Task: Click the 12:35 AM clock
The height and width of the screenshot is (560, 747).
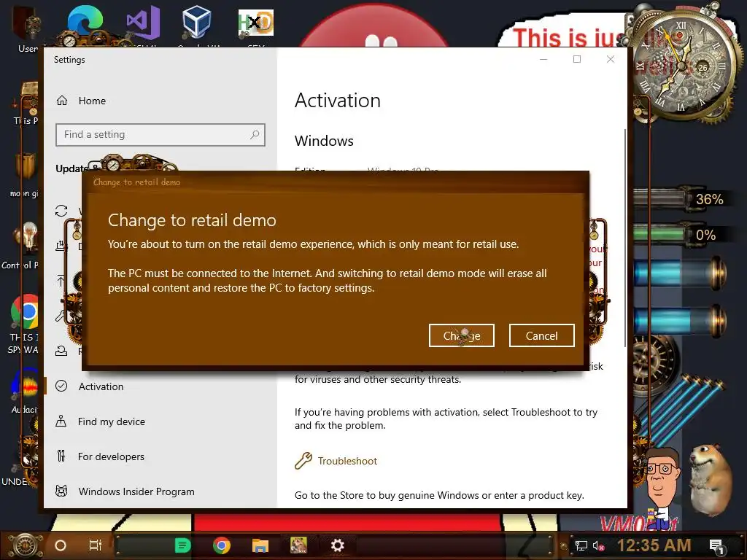Action: pos(654,545)
